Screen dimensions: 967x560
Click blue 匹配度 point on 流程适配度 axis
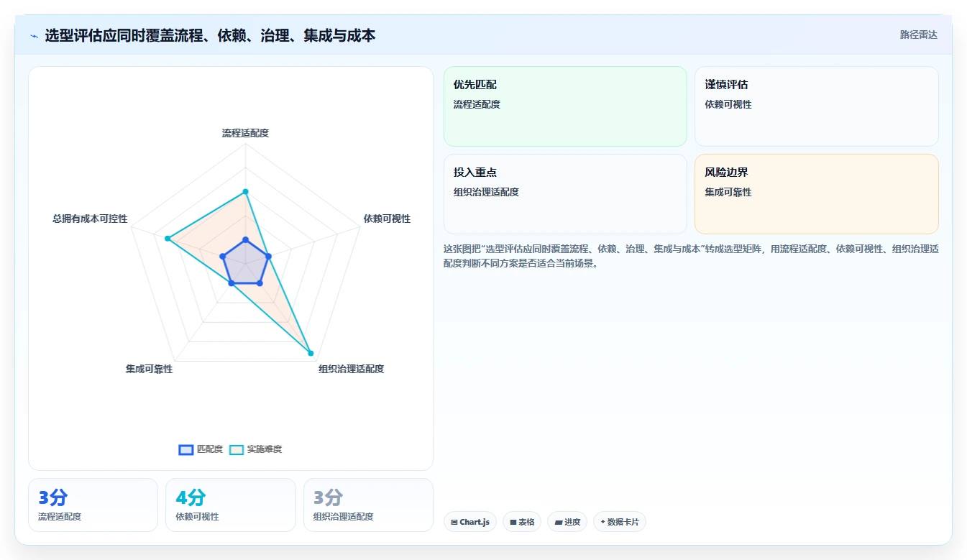[245, 239]
